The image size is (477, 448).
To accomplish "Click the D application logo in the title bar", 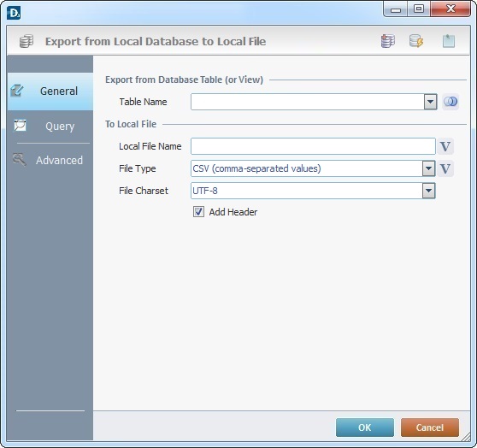I will click(x=14, y=13).
